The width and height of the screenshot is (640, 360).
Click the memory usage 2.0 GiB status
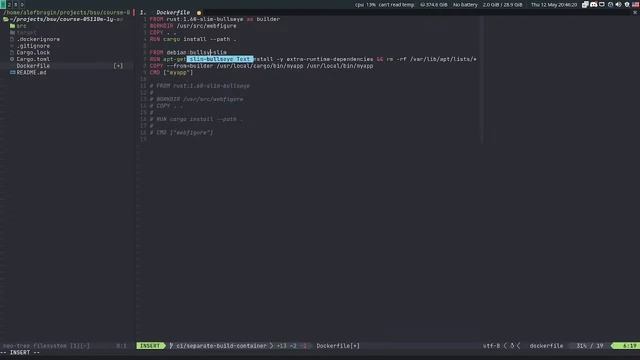tap(502, 5)
